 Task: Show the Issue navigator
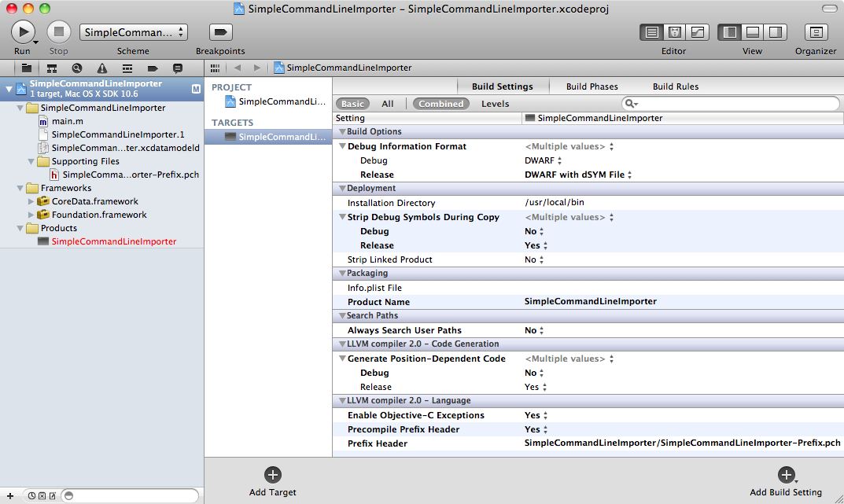click(x=102, y=68)
